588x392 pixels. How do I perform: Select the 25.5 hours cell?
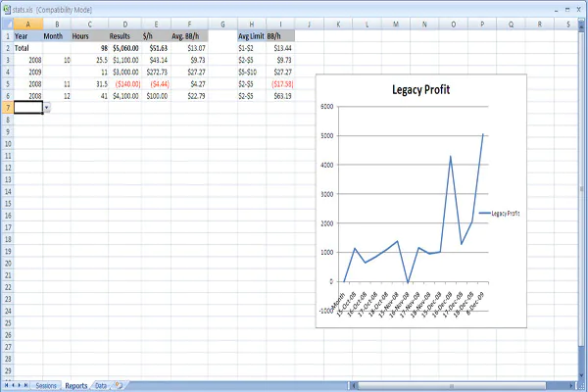tap(89, 60)
